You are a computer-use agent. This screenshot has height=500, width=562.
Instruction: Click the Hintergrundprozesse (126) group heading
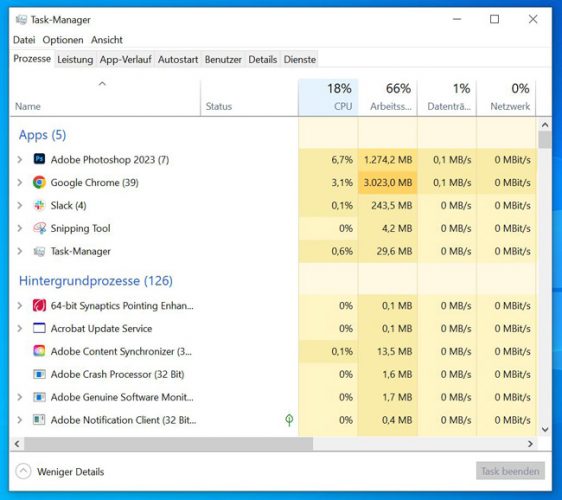(96, 281)
